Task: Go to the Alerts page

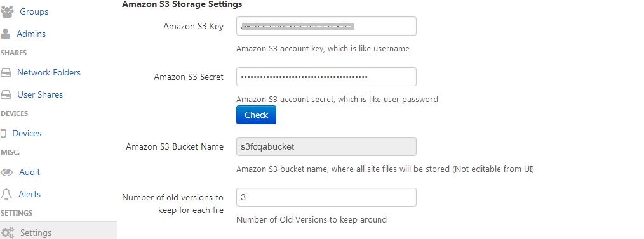Action: click(x=30, y=194)
